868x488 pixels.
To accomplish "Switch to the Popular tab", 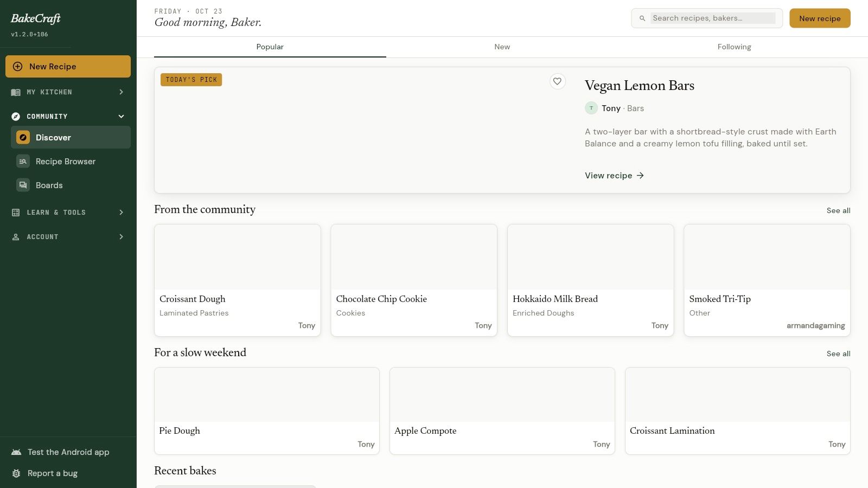I will click(270, 47).
